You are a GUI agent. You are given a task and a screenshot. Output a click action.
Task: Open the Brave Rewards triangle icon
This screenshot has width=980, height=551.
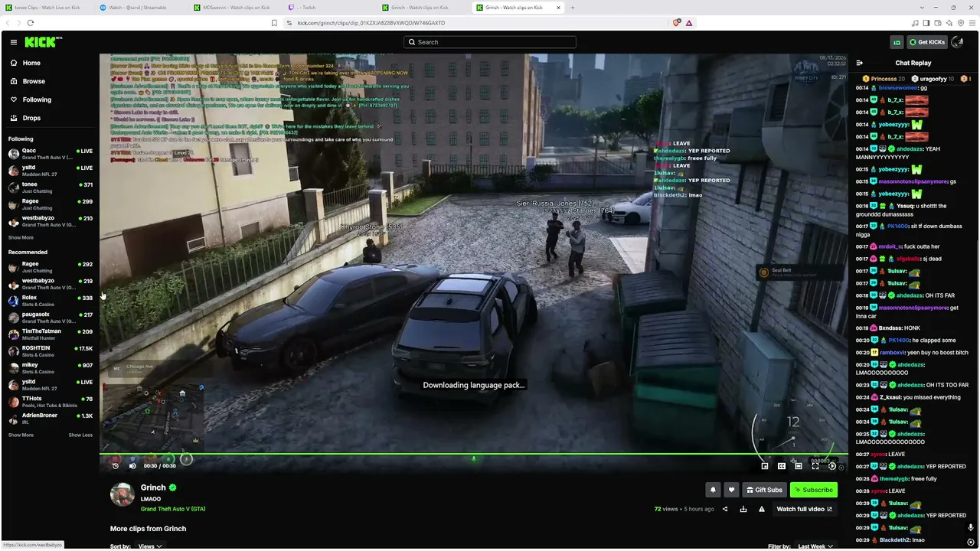click(x=689, y=23)
